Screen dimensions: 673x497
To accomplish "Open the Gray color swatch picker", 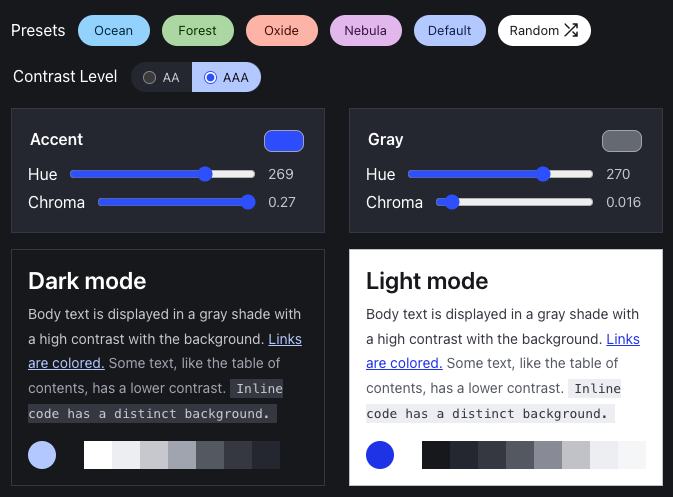I will click(621, 141).
